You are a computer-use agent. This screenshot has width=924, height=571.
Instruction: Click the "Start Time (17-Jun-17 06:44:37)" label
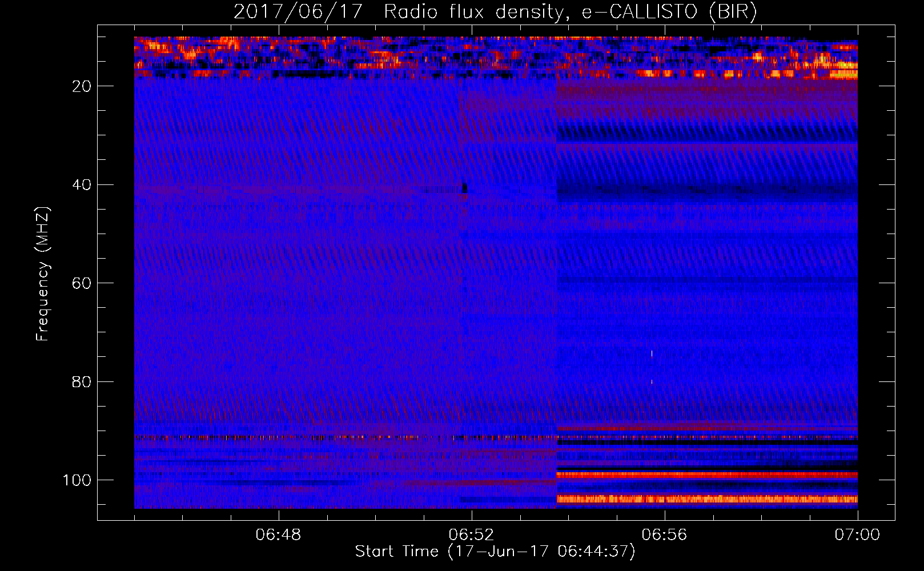coord(495,552)
